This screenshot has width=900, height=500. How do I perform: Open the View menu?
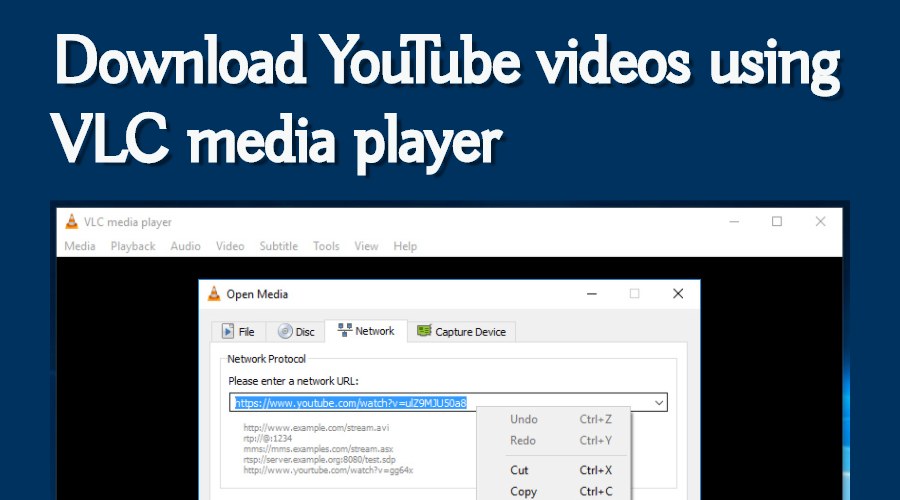click(x=366, y=246)
